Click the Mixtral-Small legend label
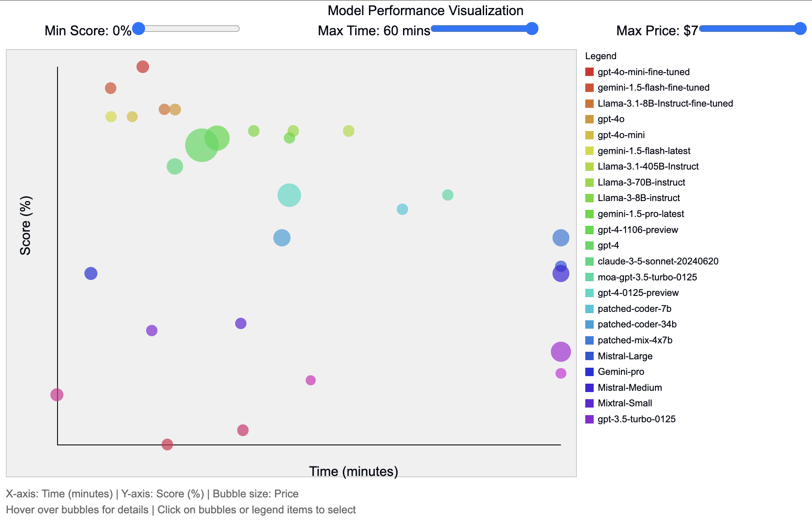 [624, 403]
